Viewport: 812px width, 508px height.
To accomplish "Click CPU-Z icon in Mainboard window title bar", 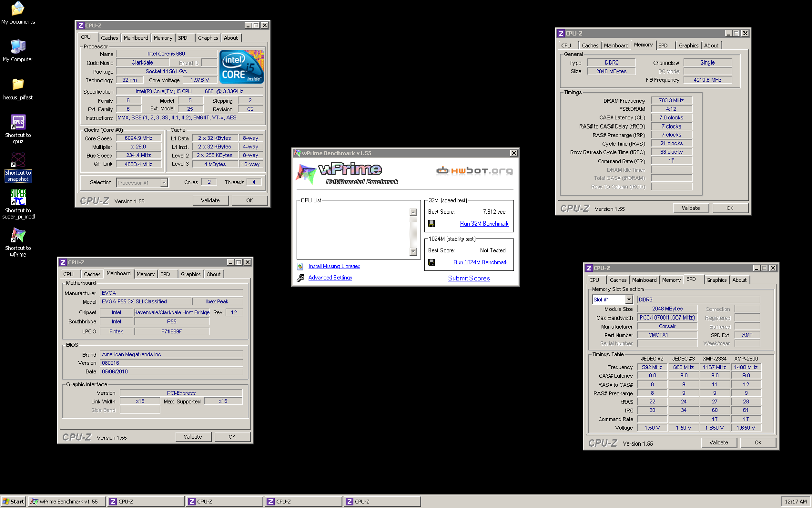I will coord(63,262).
